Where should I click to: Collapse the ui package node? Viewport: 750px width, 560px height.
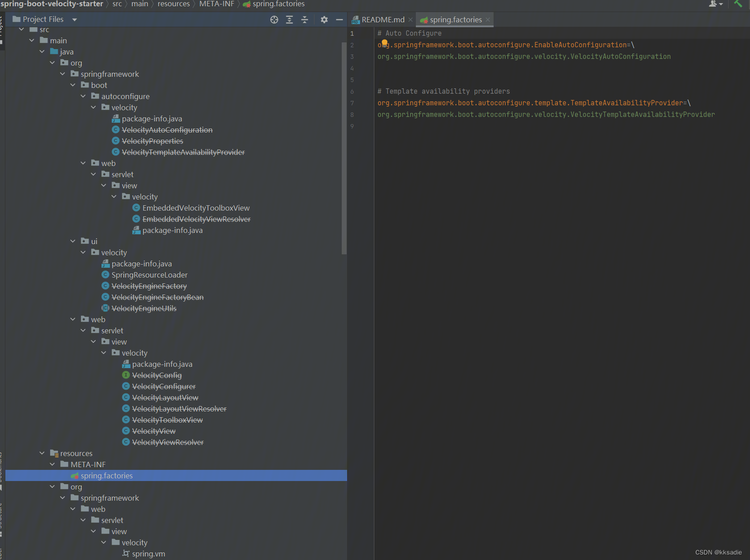click(x=73, y=241)
